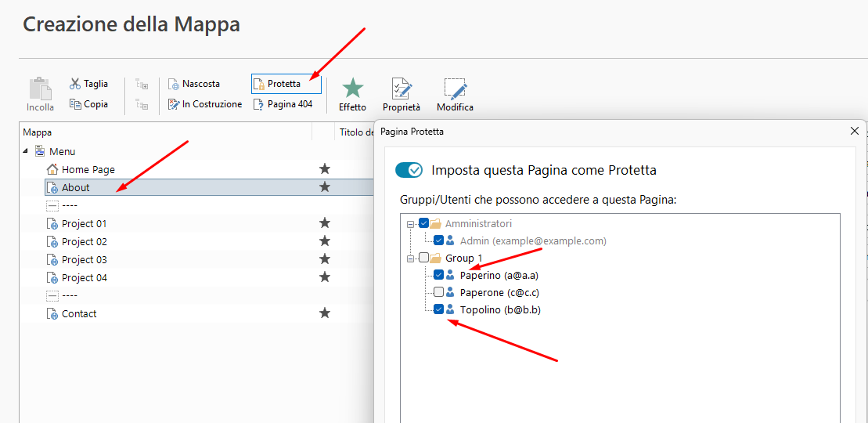Collapse the Menu tree node
868x423 pixels.
pyautogui.click(x=25, y=152)
